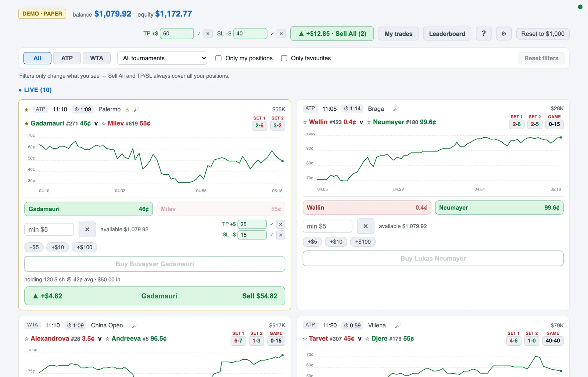
Task: Remove Palermo card TP value of 25
Action: coord(281,224)
